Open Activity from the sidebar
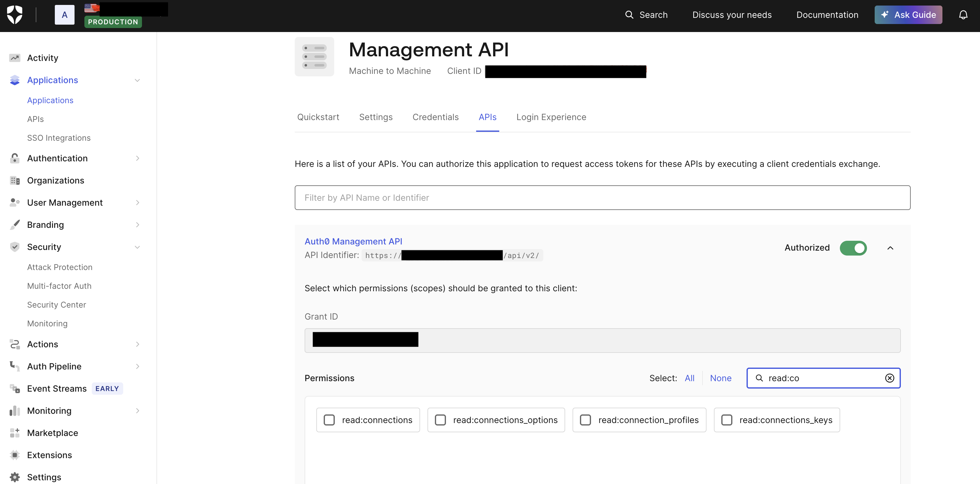 43,58
